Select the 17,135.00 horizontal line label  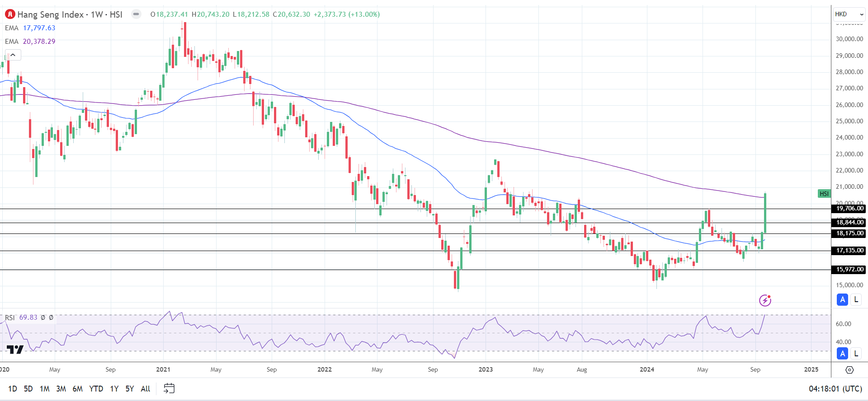point(849,251)
